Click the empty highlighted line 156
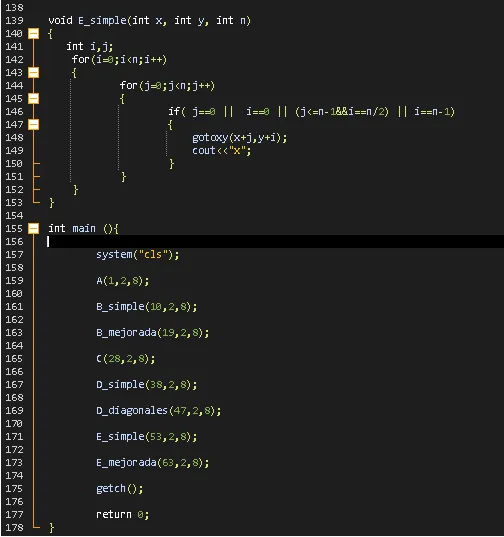Screen dimensions: 504x537 276,241
